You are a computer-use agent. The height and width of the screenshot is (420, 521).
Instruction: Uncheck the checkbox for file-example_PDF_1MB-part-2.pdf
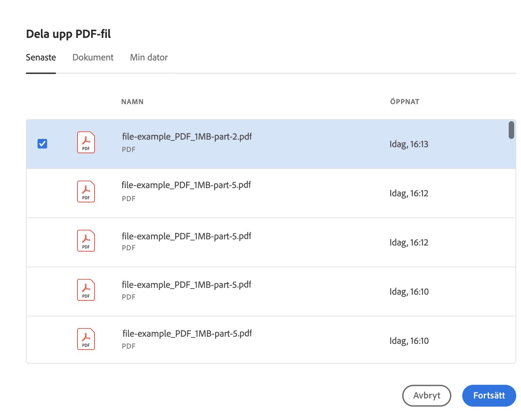tap(42, 144)
